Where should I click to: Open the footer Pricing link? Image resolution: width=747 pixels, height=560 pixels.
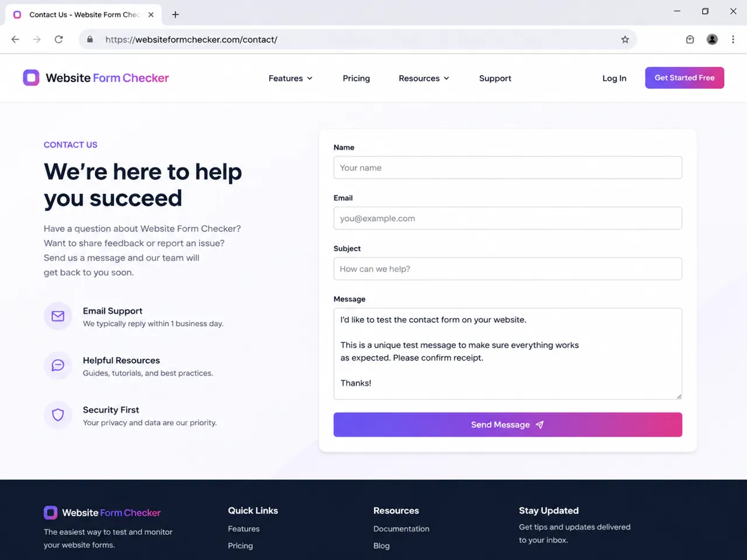tap(240, 546)
